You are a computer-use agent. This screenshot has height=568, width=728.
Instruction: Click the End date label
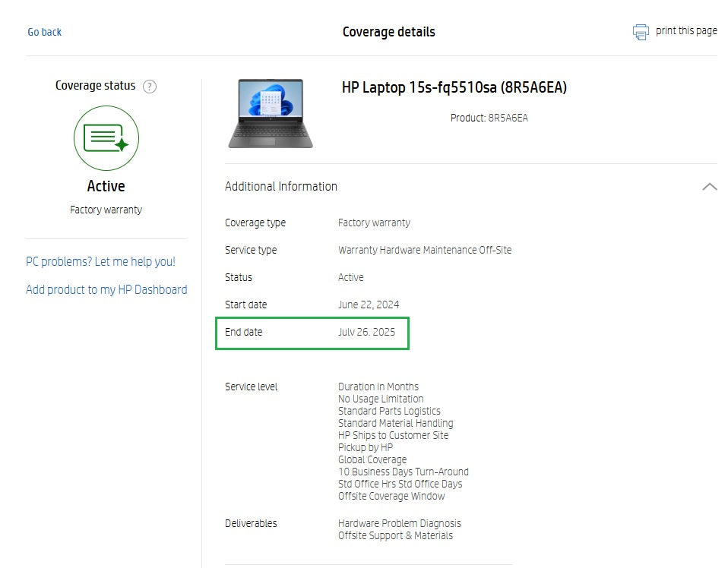pyautogui.click(x=244, y=332)
